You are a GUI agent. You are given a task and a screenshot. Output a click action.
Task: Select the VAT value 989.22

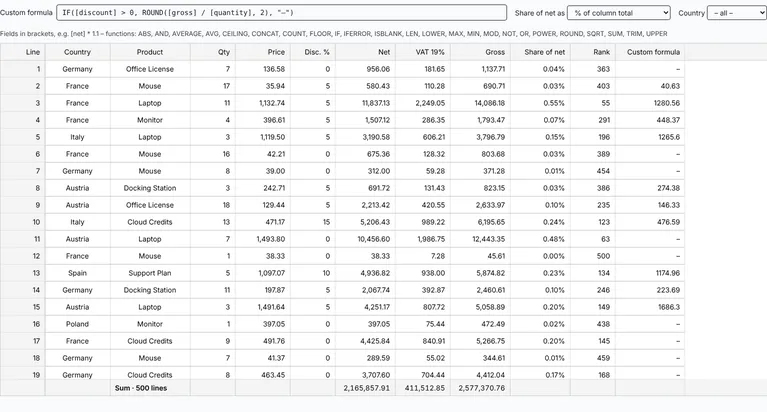pyautogui.click(x=423, y=222)
